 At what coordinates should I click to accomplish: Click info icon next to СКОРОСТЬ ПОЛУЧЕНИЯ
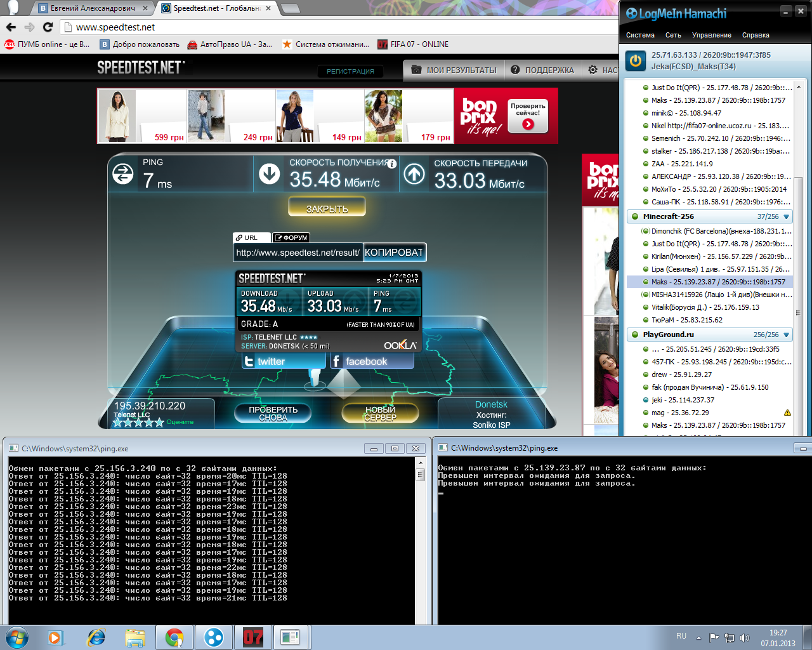tap(392, 164)
